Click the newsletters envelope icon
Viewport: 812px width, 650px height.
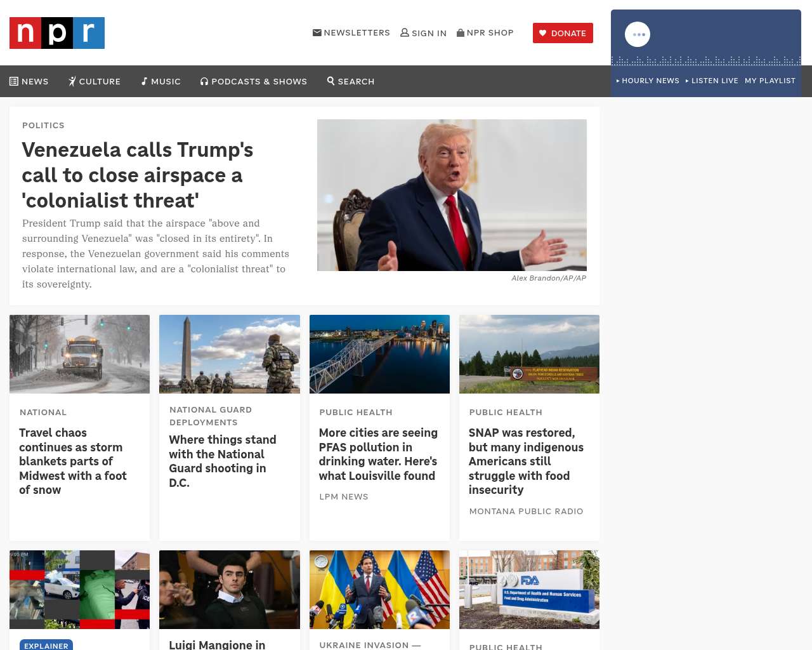[317, 32]
